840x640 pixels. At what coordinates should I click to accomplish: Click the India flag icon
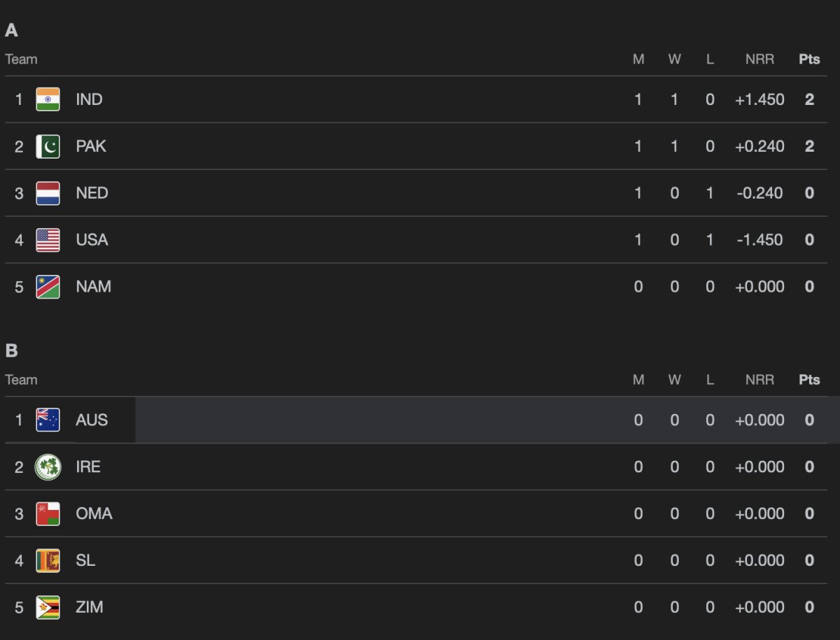(x=48, y=99)
